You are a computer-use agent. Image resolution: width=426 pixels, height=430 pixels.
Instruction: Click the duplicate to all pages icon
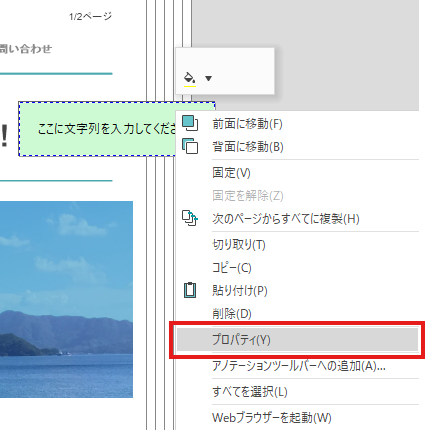pyautogui.click(x=190, y=218)
